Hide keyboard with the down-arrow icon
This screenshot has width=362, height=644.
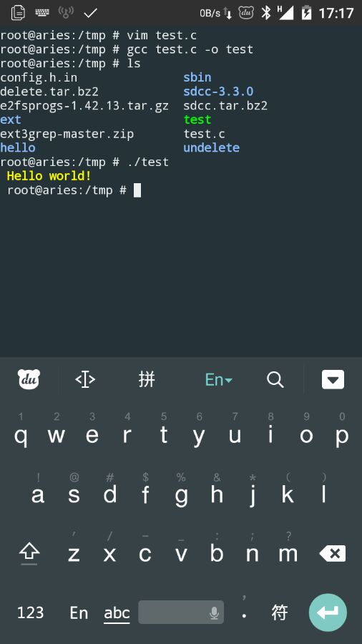[333, 379]
